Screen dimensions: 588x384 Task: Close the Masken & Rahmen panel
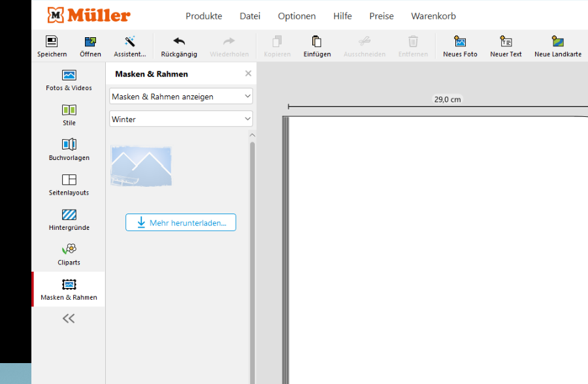(x=248, y=74)
